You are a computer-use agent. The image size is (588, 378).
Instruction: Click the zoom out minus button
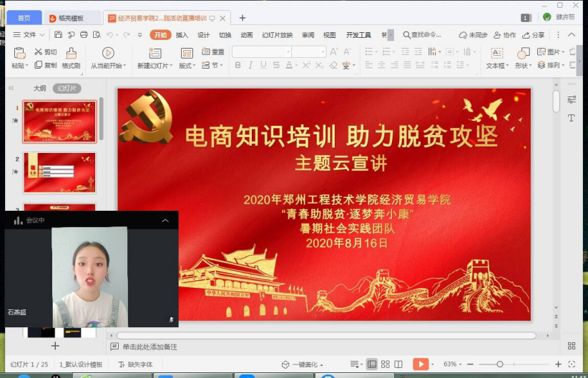coord(470,364)
